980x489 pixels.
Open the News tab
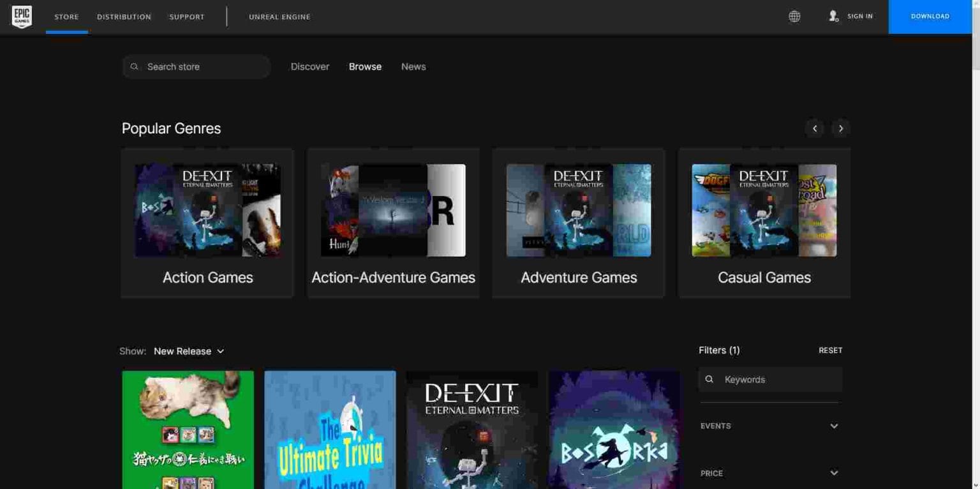413,66
